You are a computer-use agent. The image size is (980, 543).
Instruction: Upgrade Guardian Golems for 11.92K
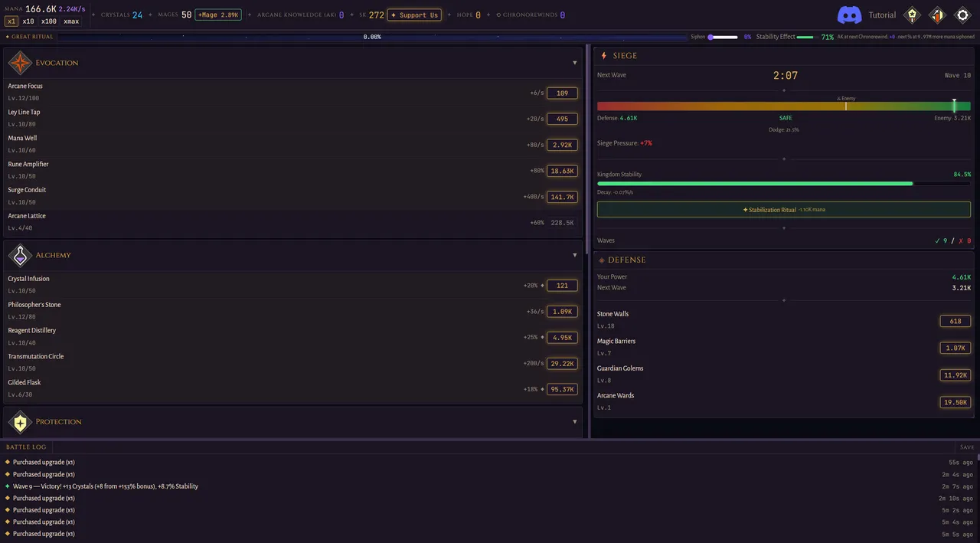click(955, 375)
